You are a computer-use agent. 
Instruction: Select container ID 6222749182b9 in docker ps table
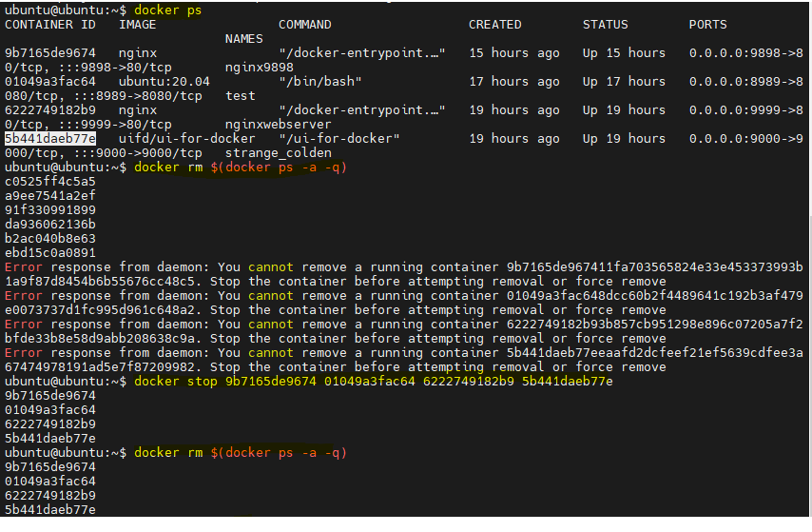[50, 110]
